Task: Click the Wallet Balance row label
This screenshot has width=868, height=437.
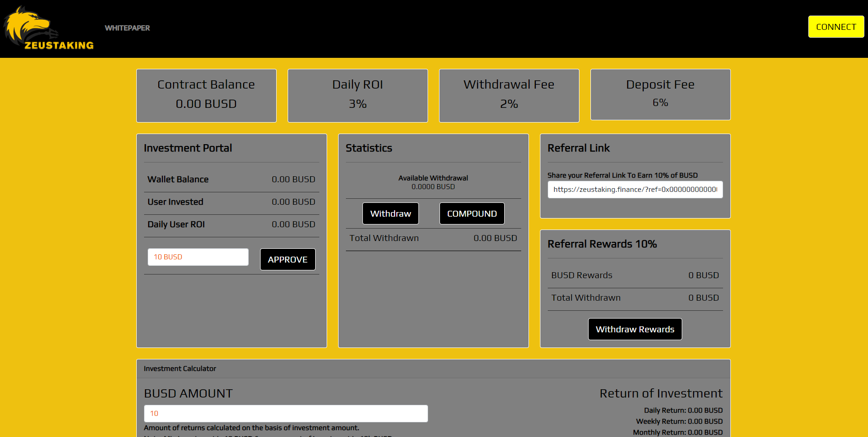Action: (x=178, y=179)
